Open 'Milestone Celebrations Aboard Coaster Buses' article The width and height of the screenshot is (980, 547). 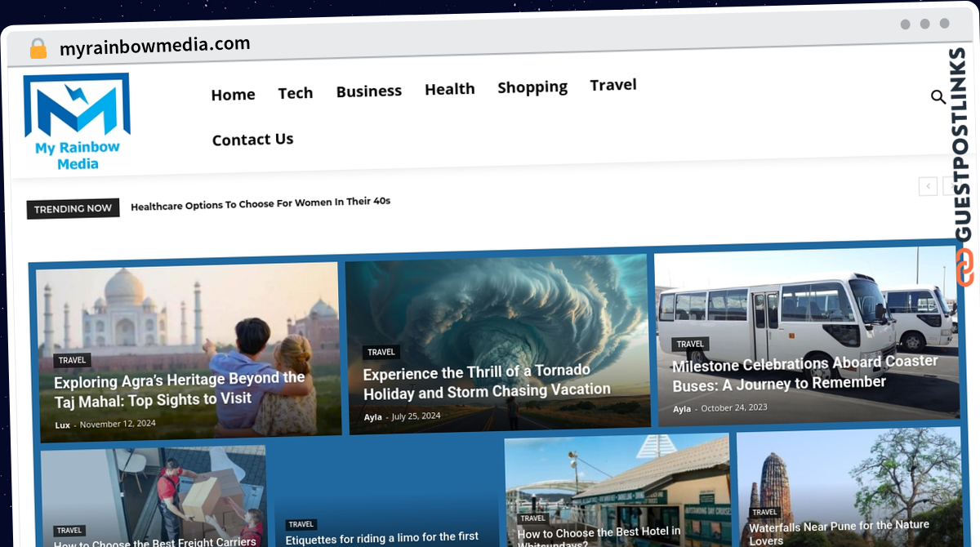tap(805, 372)
